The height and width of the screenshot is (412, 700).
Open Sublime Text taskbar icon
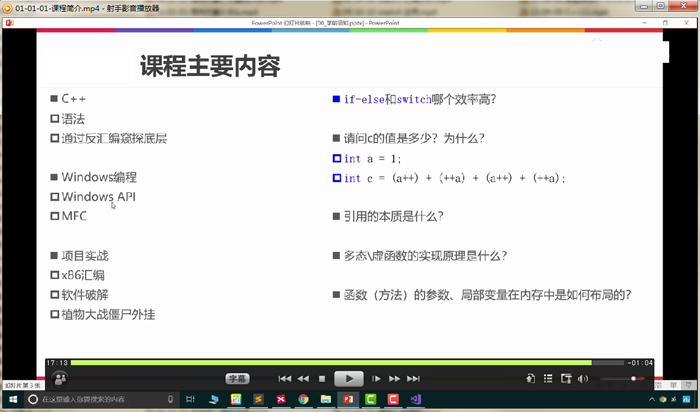tap(258, 399)
